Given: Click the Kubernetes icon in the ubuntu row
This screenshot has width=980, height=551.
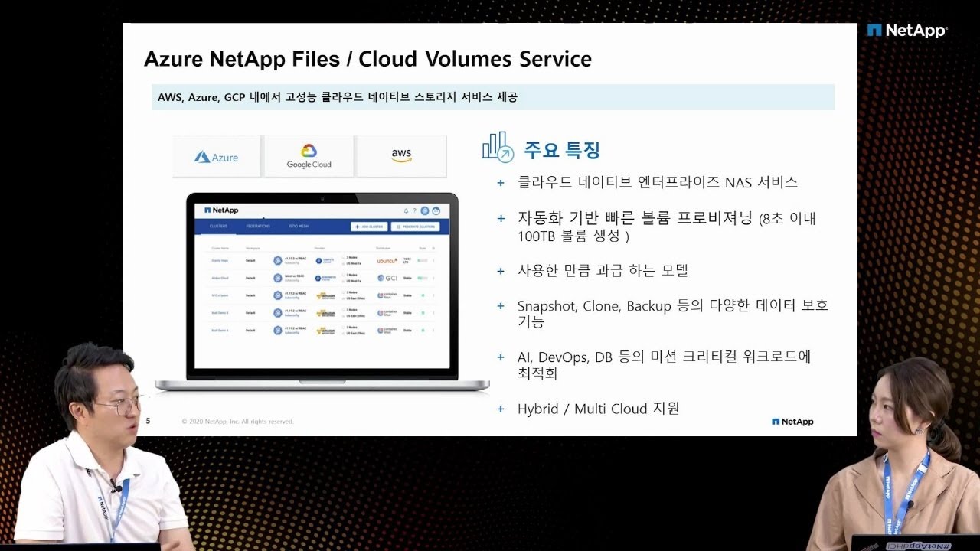Looking at the screenshot, I should (278, 260).
